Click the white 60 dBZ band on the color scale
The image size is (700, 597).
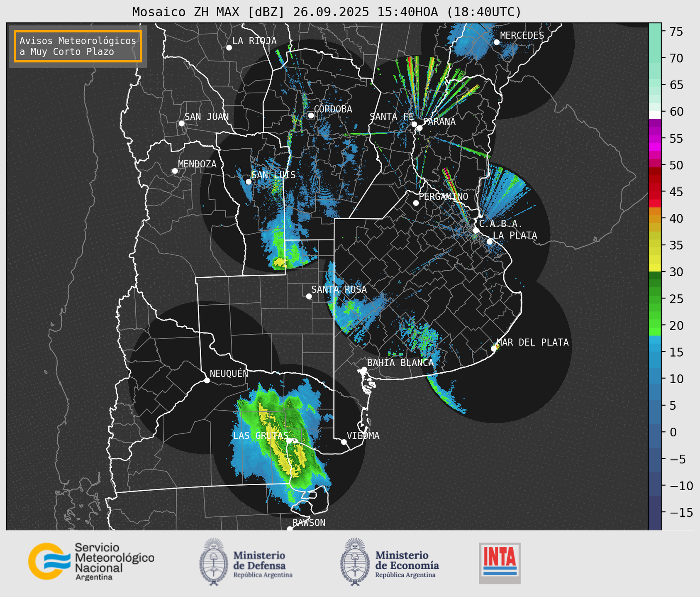pyautogui.click(x=655, y=115)
